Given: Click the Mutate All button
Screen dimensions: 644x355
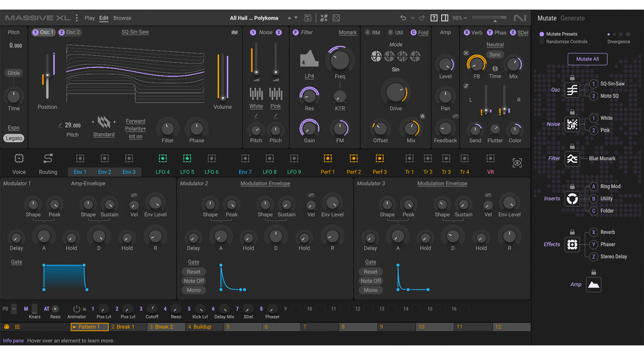Looking at the screenshot, I should tap(588, 59).
